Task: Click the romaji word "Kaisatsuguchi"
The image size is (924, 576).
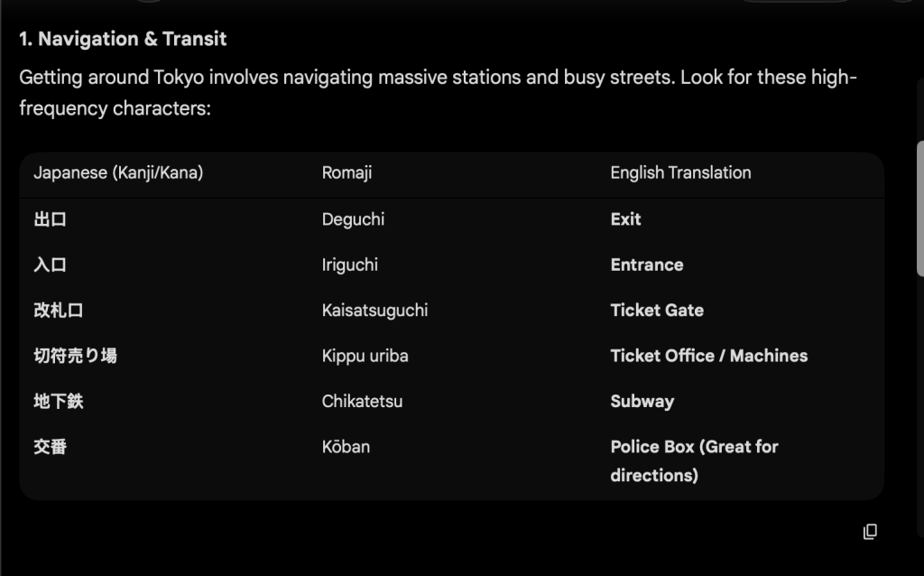Action: (374, 311)
